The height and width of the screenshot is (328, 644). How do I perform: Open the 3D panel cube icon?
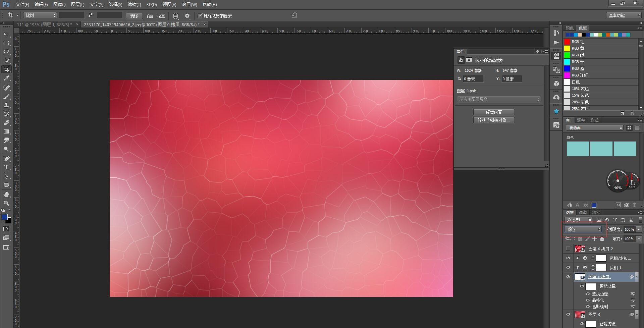pos(556,84)
